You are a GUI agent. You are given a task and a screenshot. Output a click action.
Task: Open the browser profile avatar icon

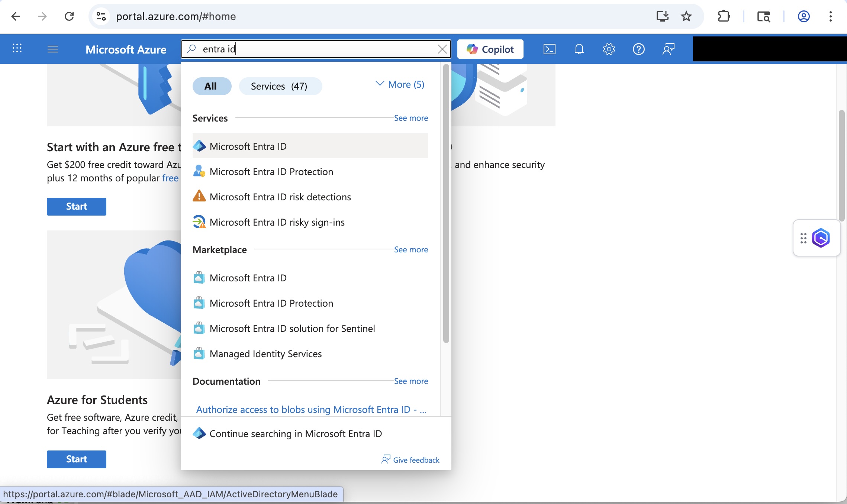pos(803,16)
